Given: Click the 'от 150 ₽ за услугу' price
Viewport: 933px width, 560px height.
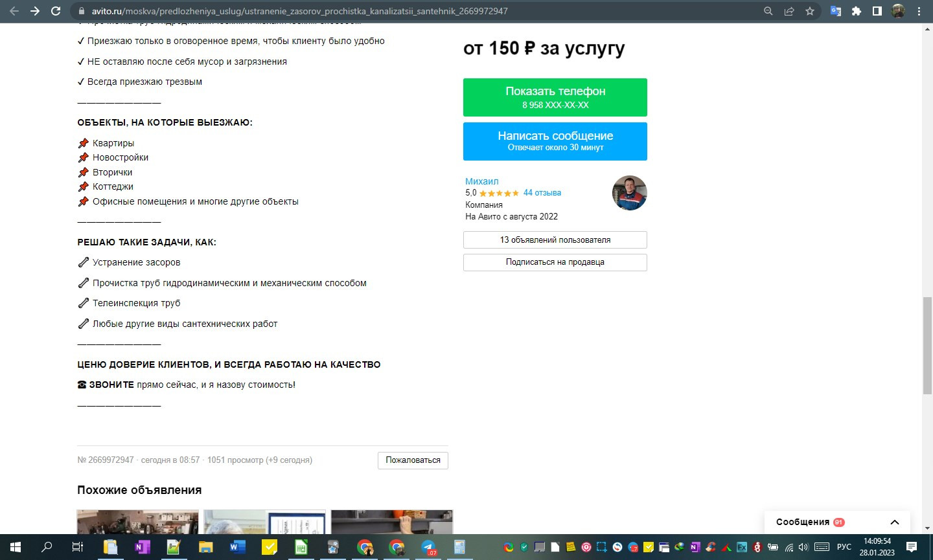Looking at the screenshot, I should [x=544, y=49].
